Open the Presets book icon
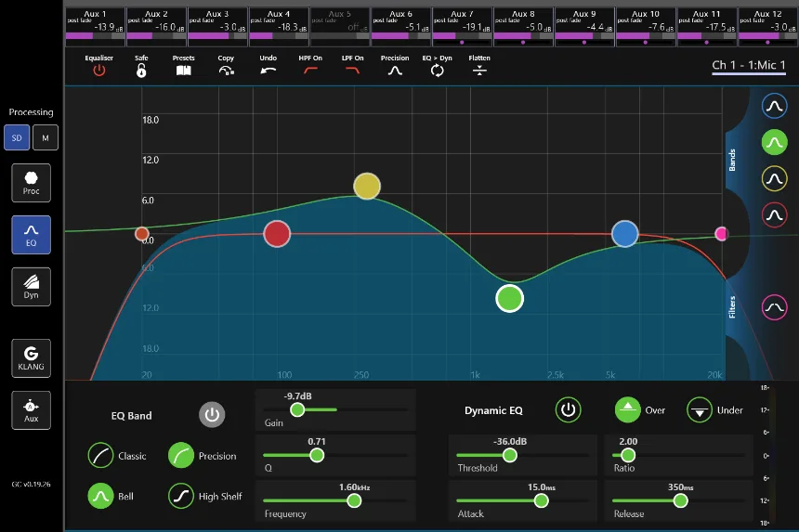The width and height of the screenshot is (799, 532). pyautogui.click(x=183, y=71)
